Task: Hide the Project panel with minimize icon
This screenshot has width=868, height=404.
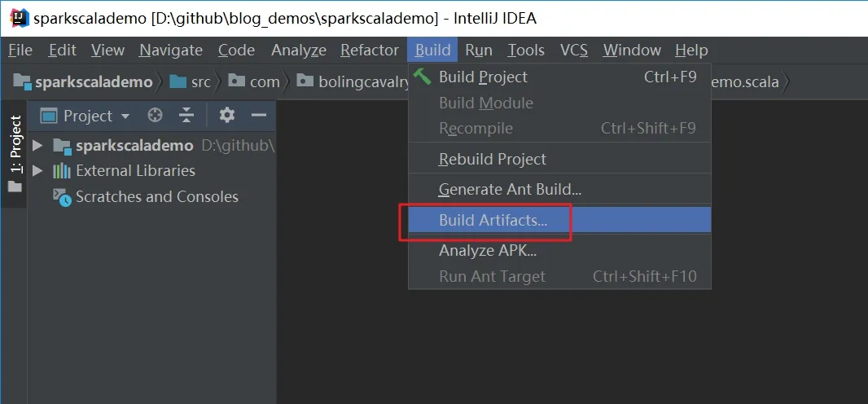Action: [259, 116]
